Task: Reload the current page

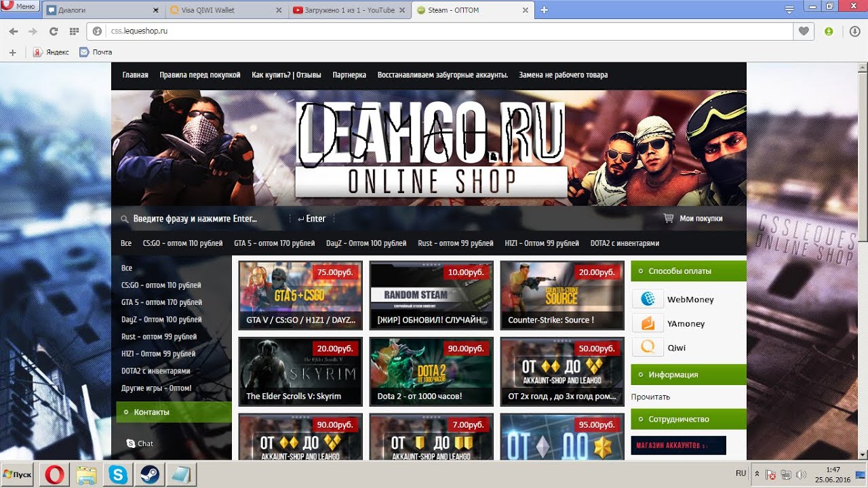Action: click(54, 31)
